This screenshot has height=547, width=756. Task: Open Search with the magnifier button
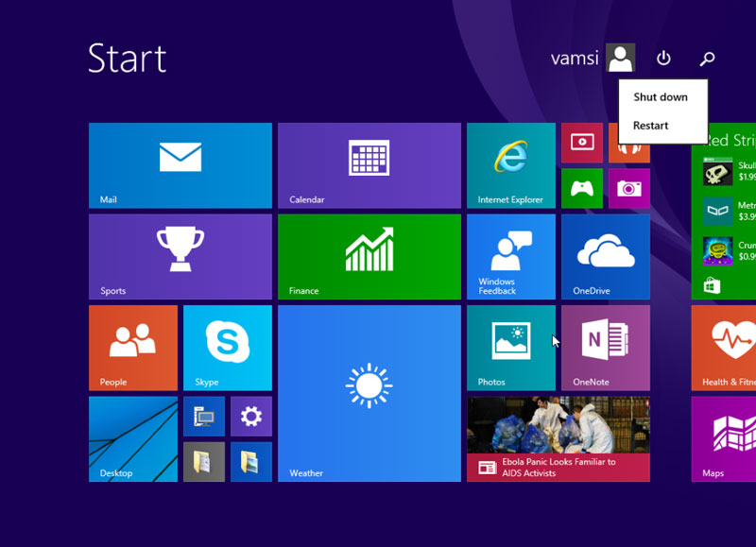pyautogui.click(x=705, y=58)
